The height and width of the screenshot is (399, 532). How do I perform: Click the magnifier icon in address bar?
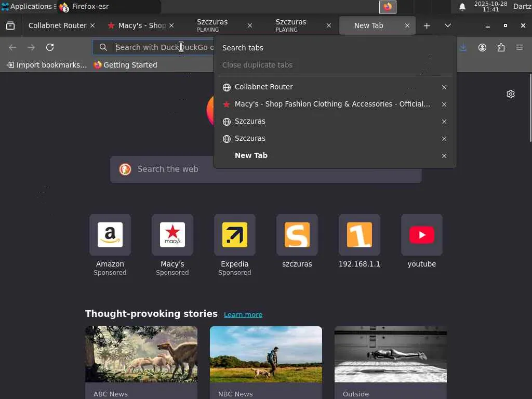click(x=103, y=47)
